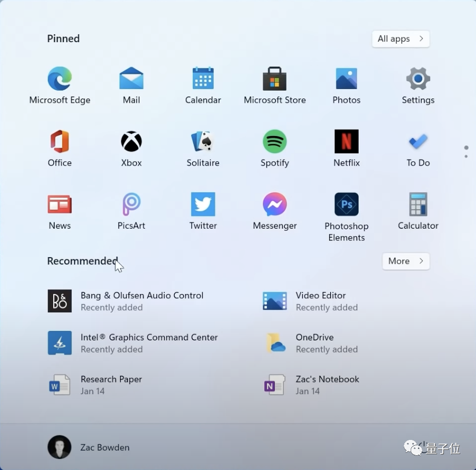Open Bang & Olufsen Audio Control
Image resolution: width=476 pixels, height=470 pixels.
click(126, 301)
